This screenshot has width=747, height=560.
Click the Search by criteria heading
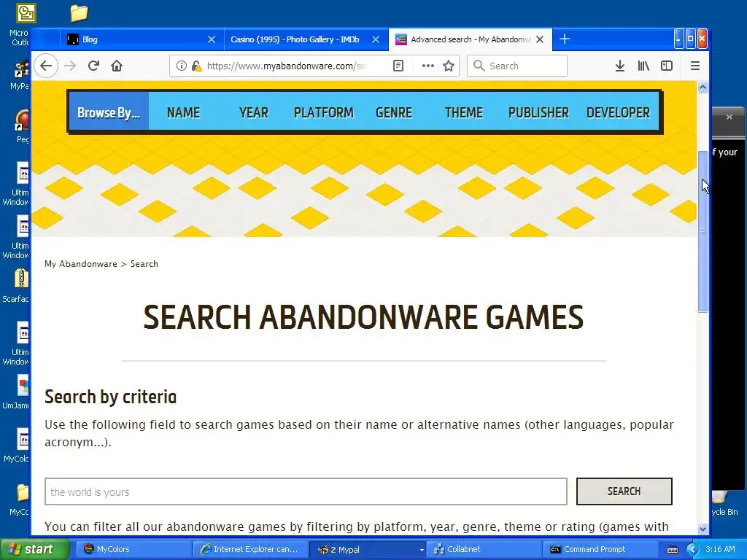(111, 397)
